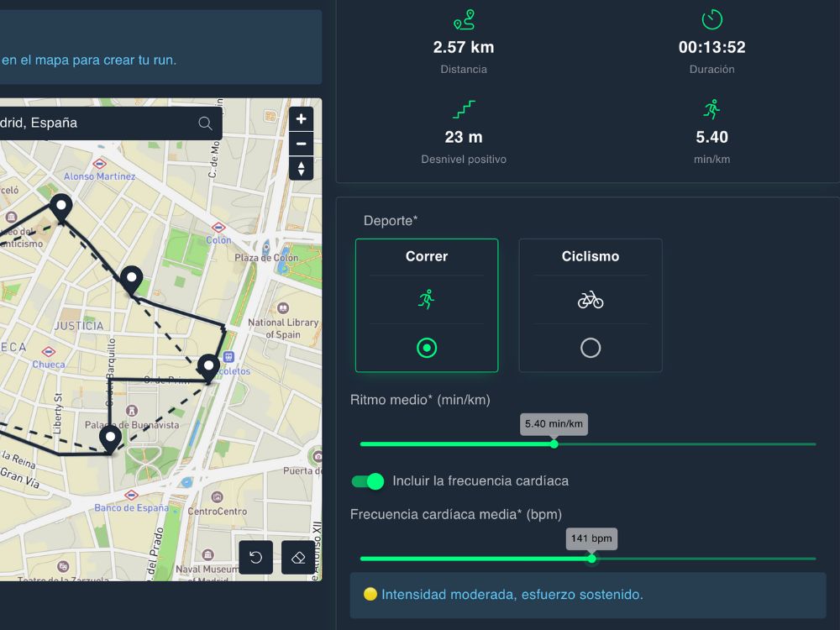Expand the map with the double-arrow control

point(301,168)
